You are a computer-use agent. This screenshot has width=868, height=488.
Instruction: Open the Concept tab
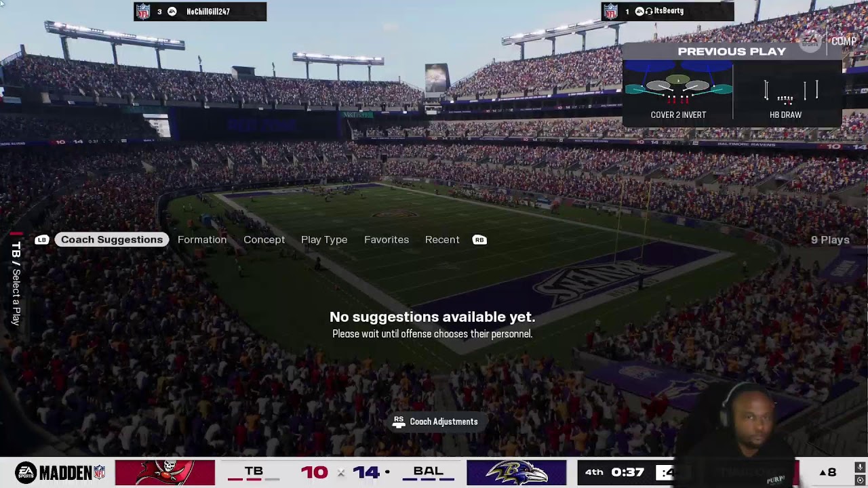[264, 239]
